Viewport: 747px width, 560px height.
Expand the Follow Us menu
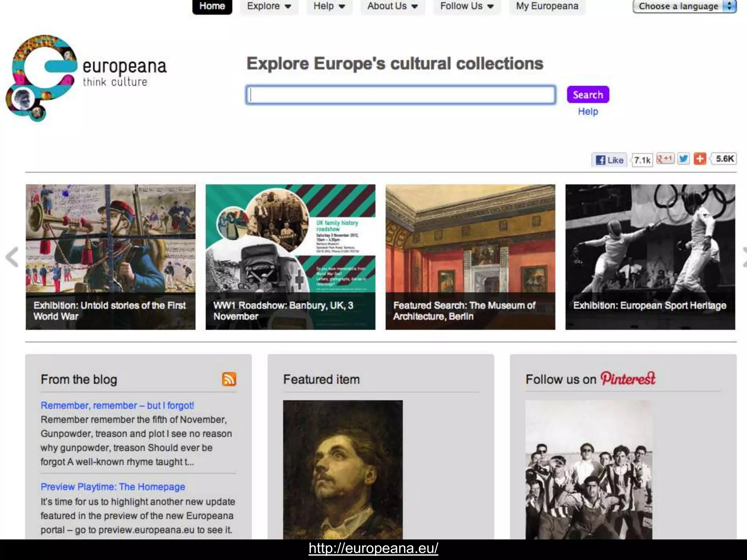[467, 6]
